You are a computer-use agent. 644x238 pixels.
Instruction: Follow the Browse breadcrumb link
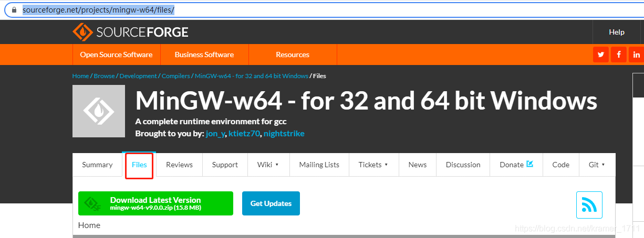pos(104,76)
